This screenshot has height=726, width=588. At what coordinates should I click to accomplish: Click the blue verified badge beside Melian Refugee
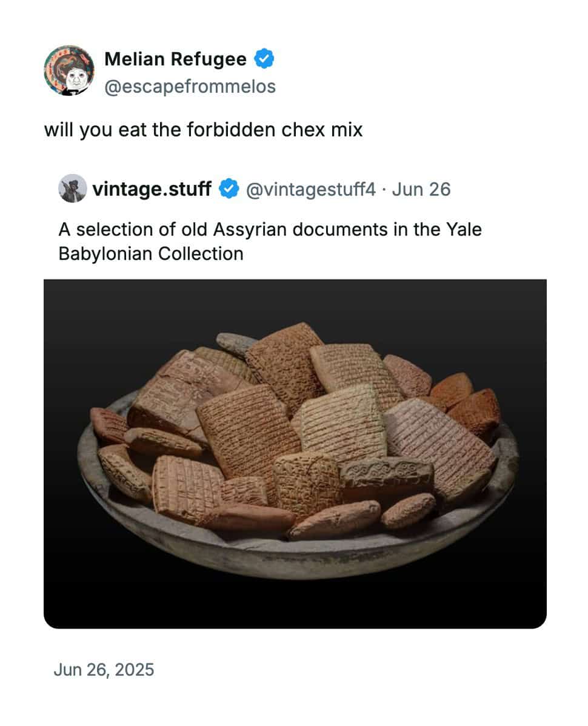tap(264, 59)
